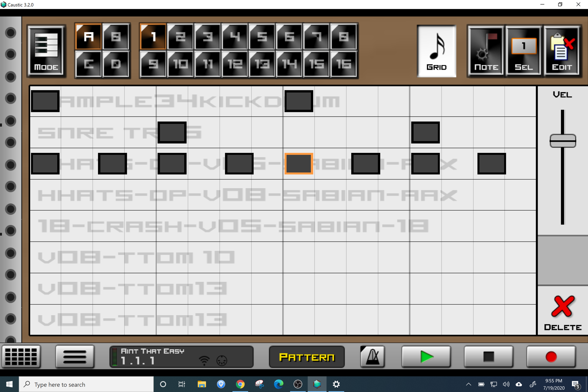Image resolution: width=588 pixels, height=392 pixels.
Task: Start playback with the green play button
Action: point(426,356)
